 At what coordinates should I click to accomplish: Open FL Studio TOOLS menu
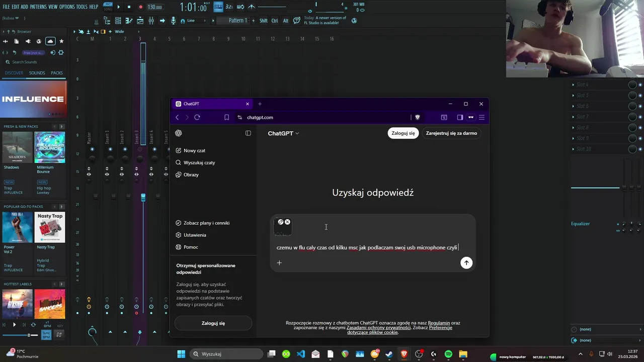(82, 7)
